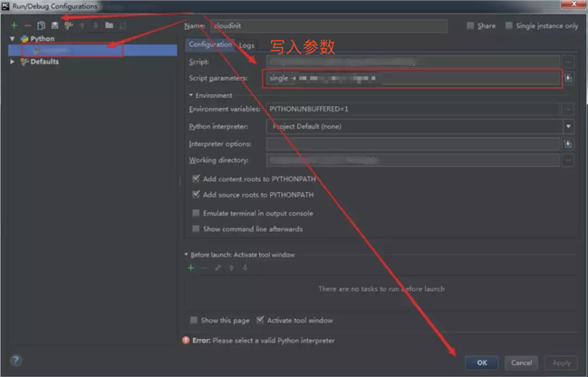Select the Defaults tree item
The image size is (588, 377).
[44, 62]
